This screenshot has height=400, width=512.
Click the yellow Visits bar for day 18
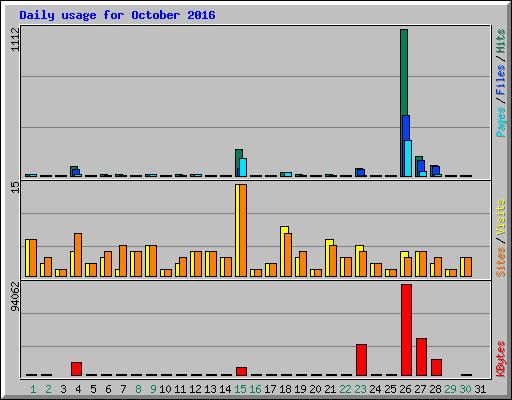(x=283, y=251)
